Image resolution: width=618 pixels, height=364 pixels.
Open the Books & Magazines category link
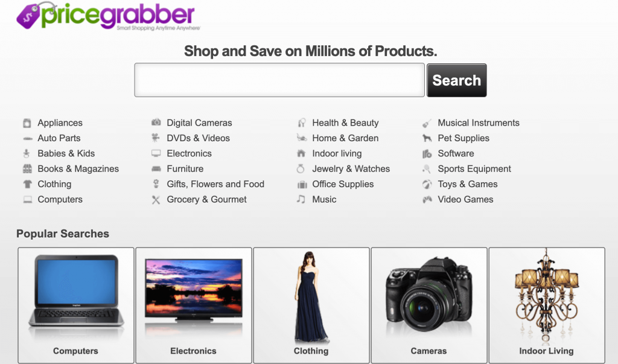tap(78, 169)
